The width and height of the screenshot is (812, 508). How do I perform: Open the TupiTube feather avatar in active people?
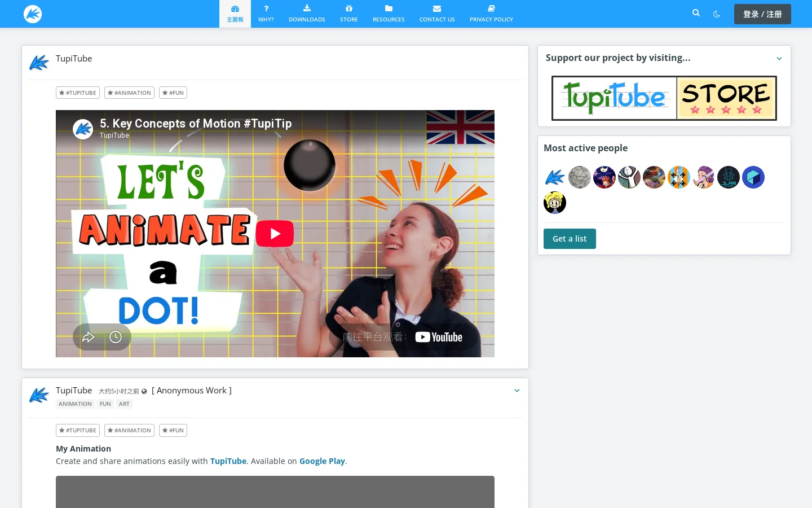pos(555,177)
